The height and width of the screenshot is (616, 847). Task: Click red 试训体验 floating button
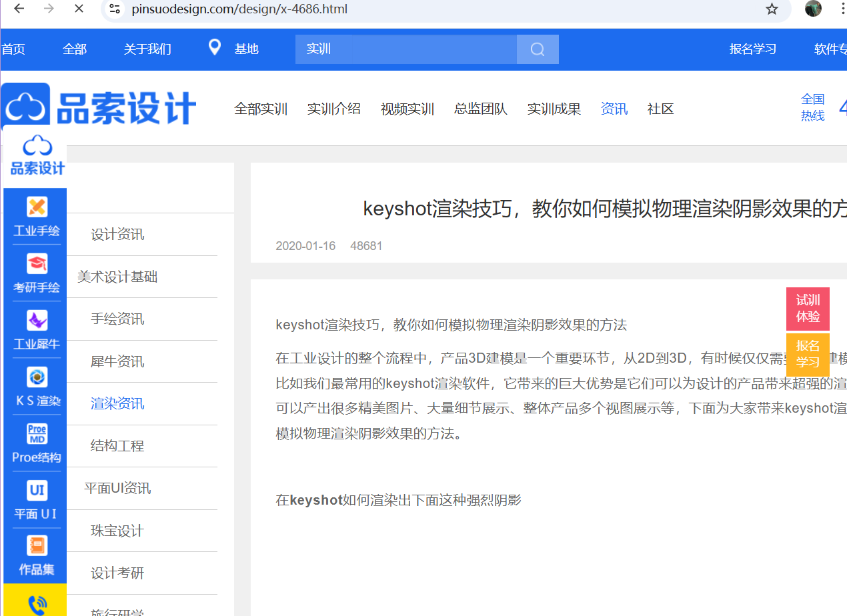(808, 309)
